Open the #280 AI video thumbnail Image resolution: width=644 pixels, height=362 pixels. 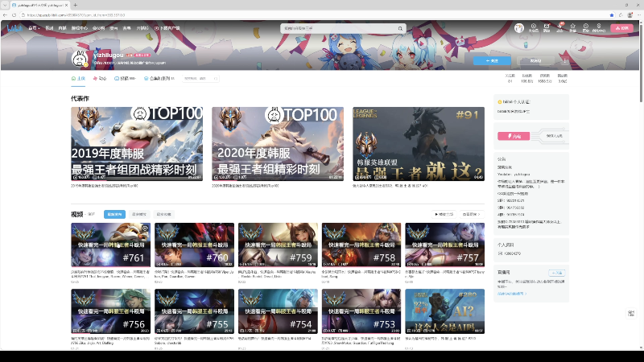(x=445, y=311)
